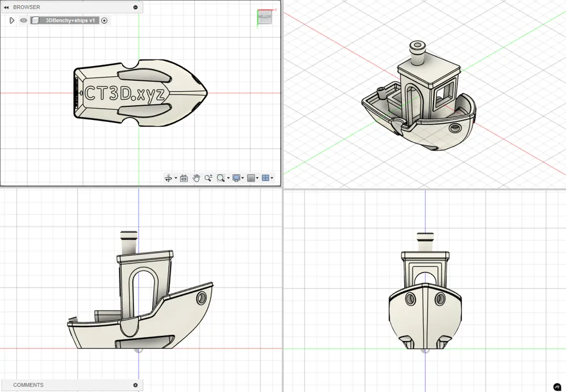The image size is (566, 392).
Task: Collapse the Browser panel double-arrow
Action: (6, 7)
